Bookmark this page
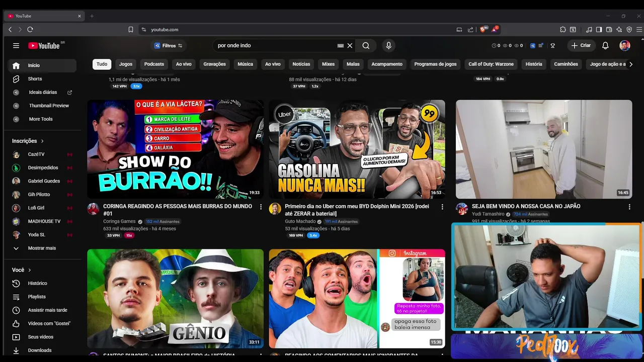The width and height of the screenshot is (644, 362). coord(131,30)
